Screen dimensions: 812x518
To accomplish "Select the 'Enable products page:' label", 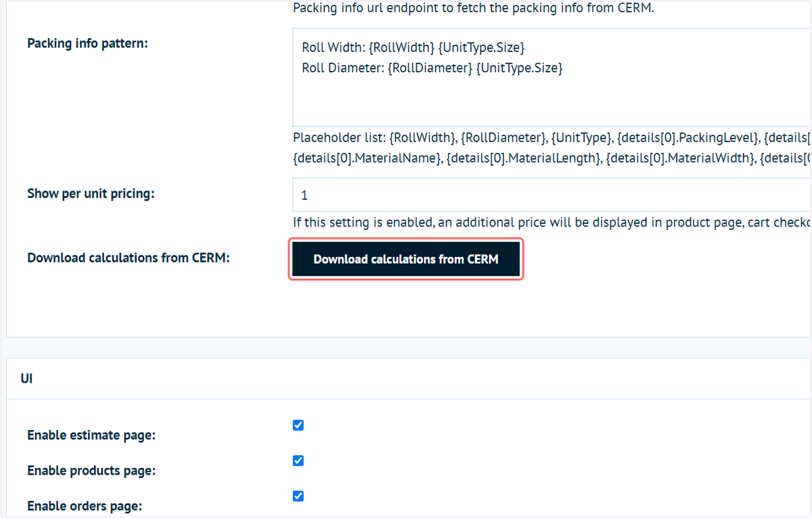I will pyautogui.click(x=91, y=471).
